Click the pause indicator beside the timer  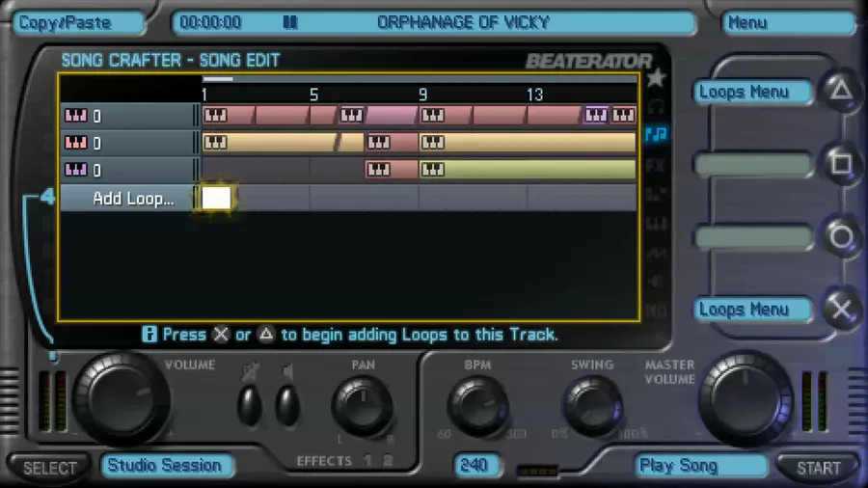point(290,23)
